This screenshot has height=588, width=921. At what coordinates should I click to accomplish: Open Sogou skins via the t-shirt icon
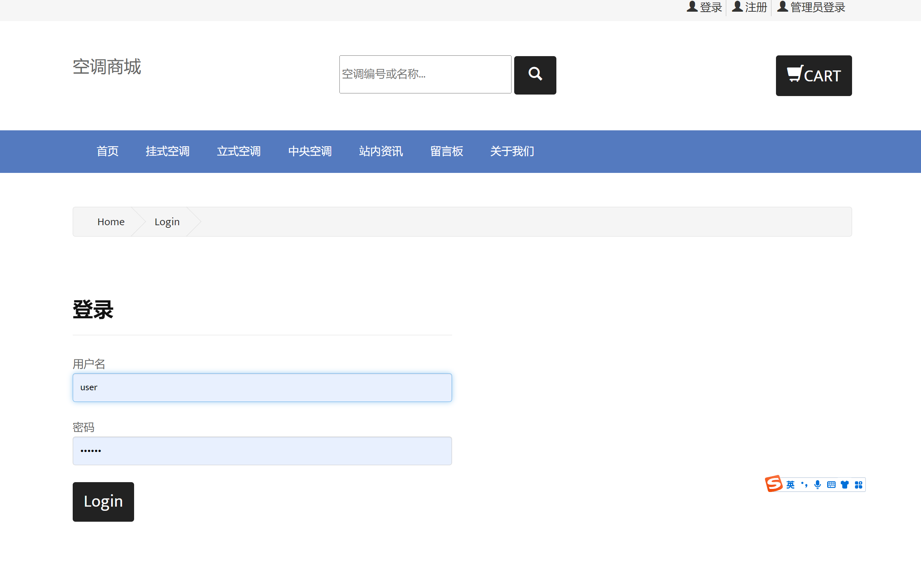pos(845,484)
